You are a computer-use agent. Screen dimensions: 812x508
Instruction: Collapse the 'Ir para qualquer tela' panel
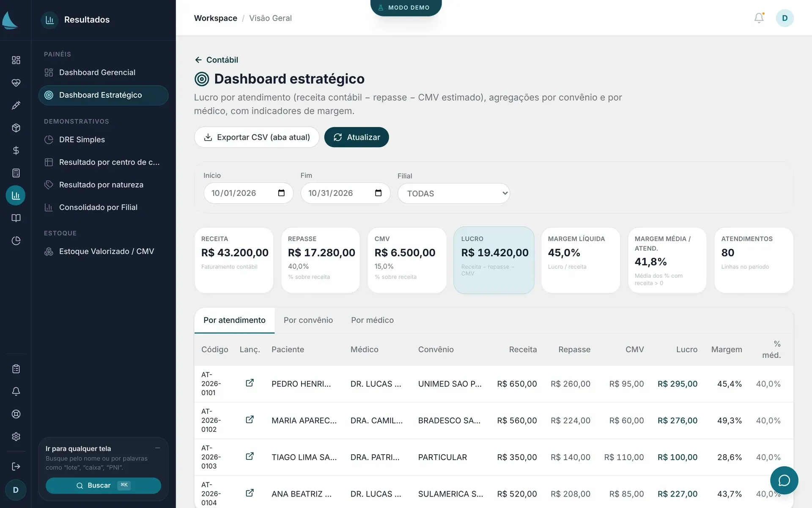coord(157,448)
